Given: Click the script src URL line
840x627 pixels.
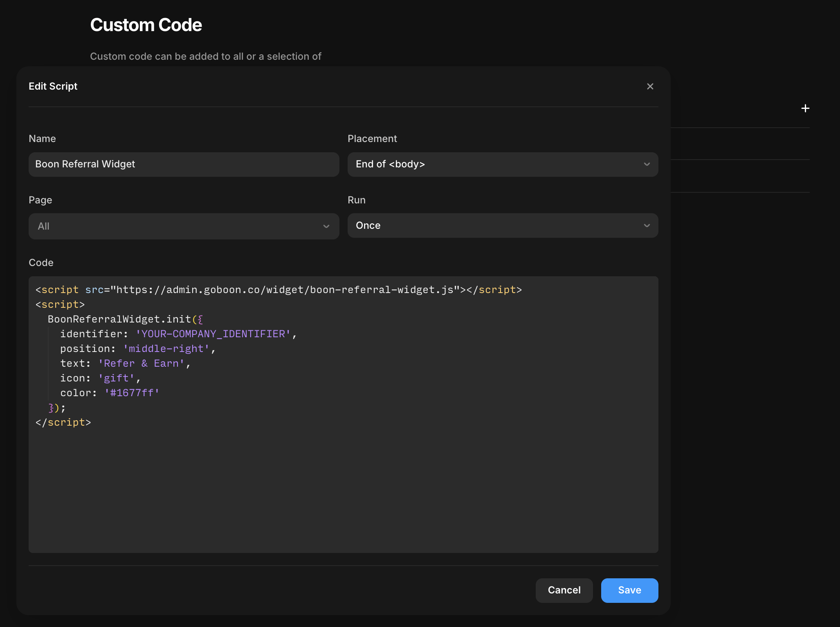Looking at the screenshot, I should click(x=279, y=290).
